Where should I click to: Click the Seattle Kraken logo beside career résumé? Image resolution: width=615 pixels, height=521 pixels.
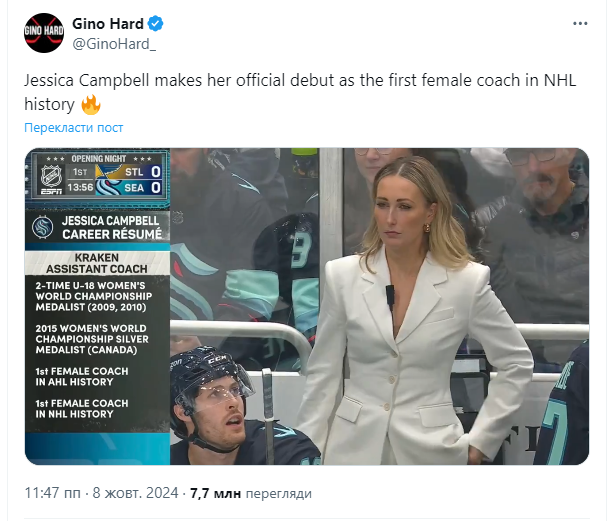point(42,227)
